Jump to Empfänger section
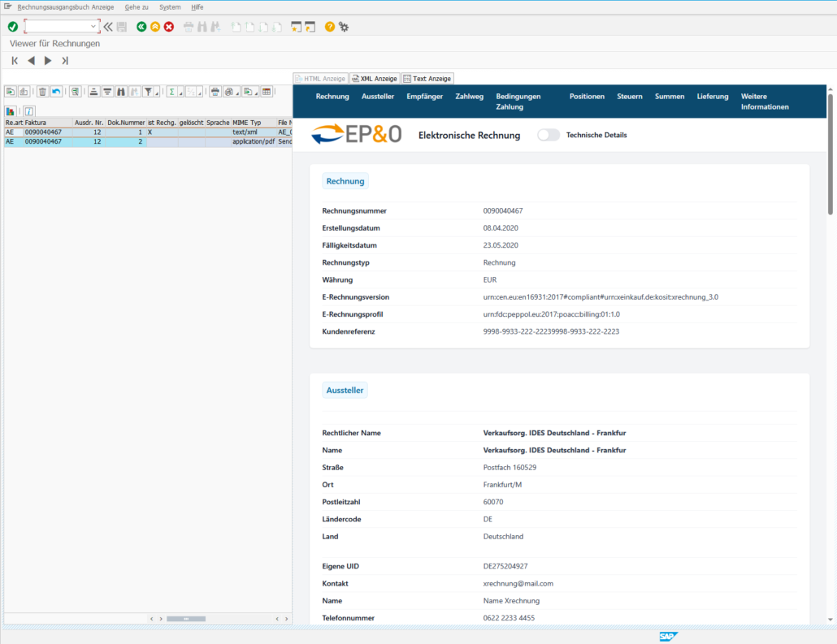Viewport: 837px width, 644px height. 424,97
